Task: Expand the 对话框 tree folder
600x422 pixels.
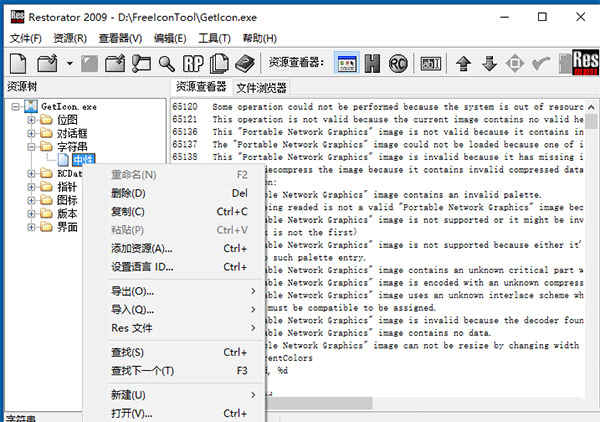Action: pyautogui.click(x=32, y=133)
